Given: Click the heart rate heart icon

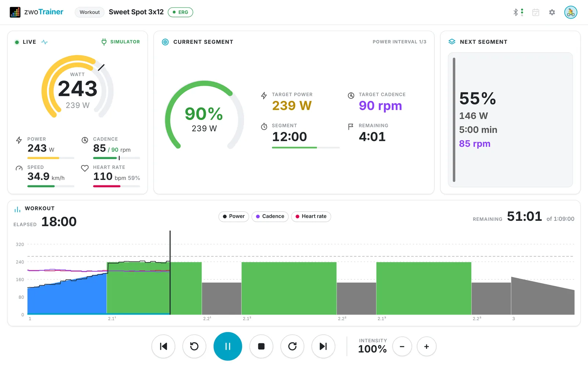Looking at the screenshot, I should pos(85,168).
